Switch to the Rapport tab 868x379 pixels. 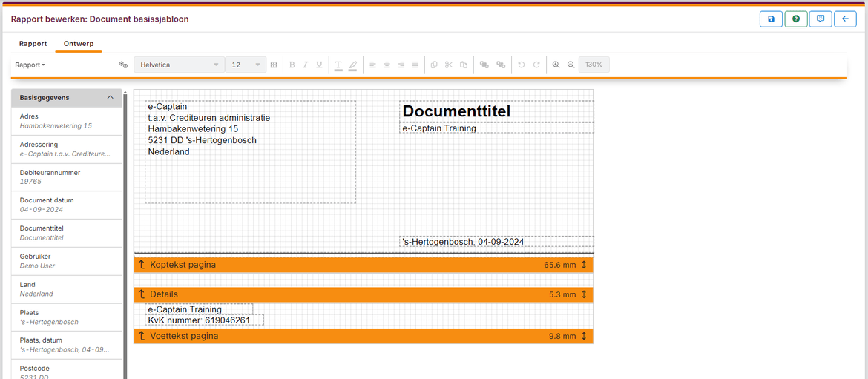pos(33,43)
